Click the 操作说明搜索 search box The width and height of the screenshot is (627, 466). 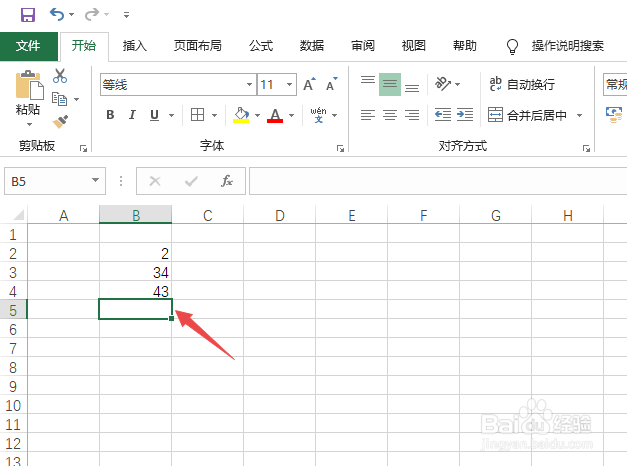567,46
